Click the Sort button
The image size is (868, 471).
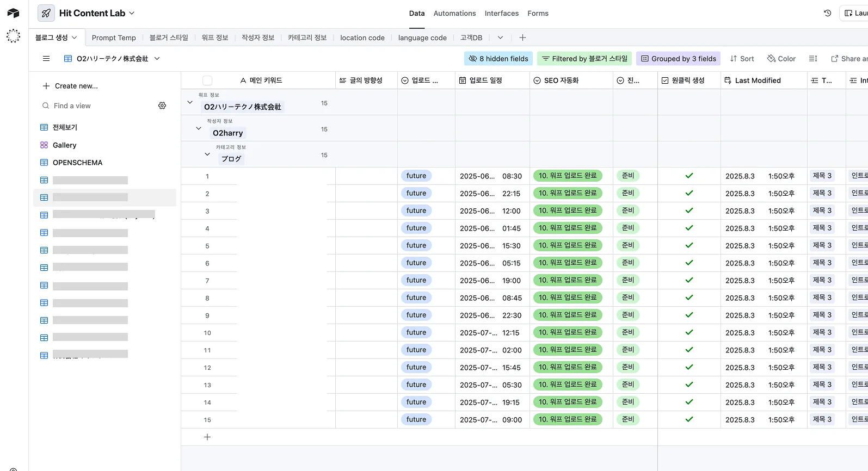(x=742, y=59)
